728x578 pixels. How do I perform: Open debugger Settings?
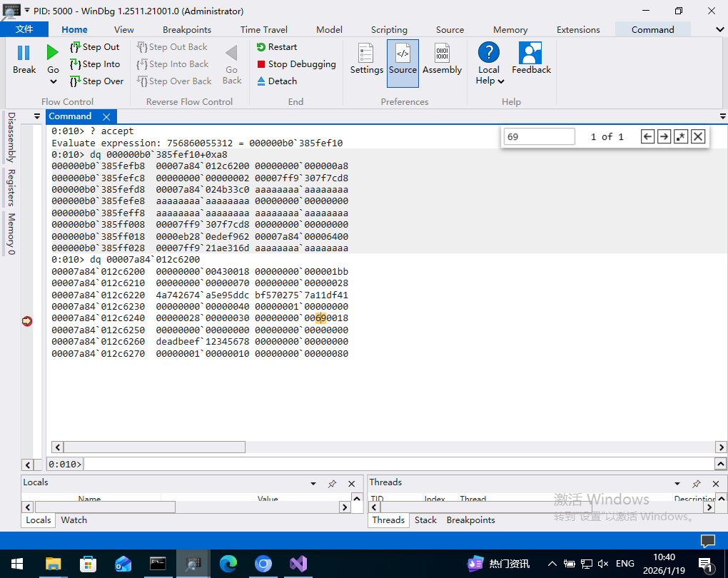[366, 59]
